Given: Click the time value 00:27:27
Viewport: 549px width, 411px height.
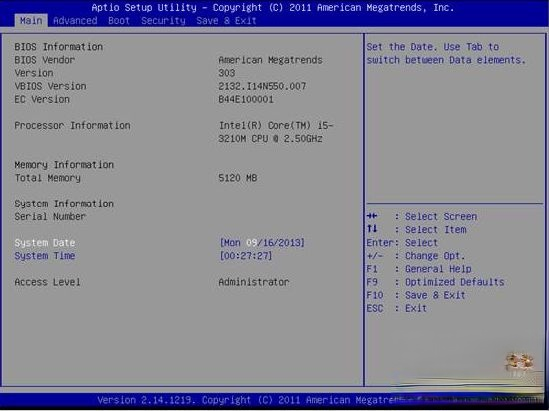Looking at the screenshot, I should (246, 256).
